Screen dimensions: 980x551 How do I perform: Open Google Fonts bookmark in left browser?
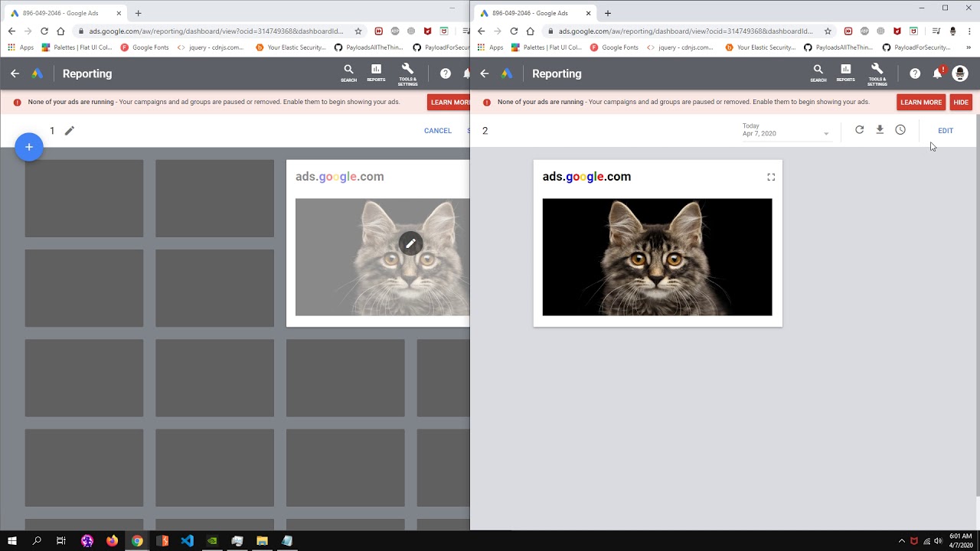[145, 47]
